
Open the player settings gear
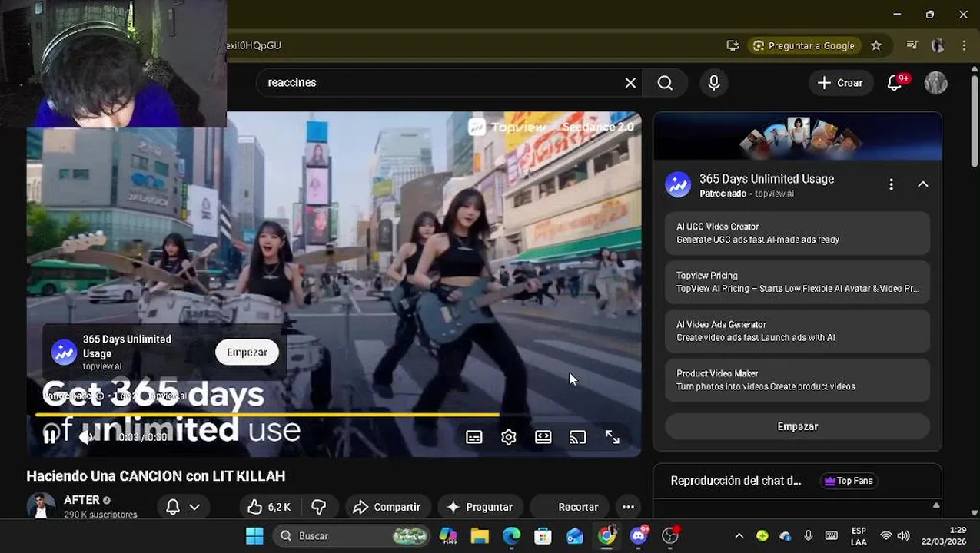tap(509, 437)
